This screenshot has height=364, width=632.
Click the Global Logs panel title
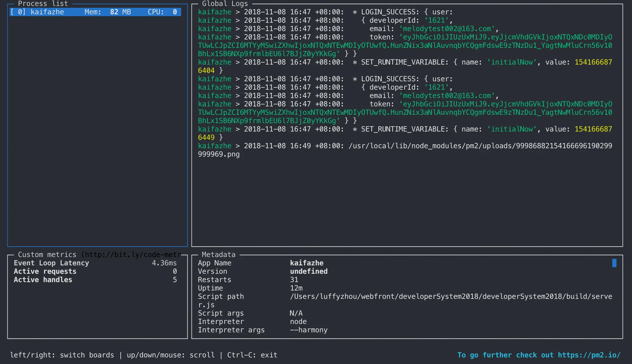[x=225, y=4]
